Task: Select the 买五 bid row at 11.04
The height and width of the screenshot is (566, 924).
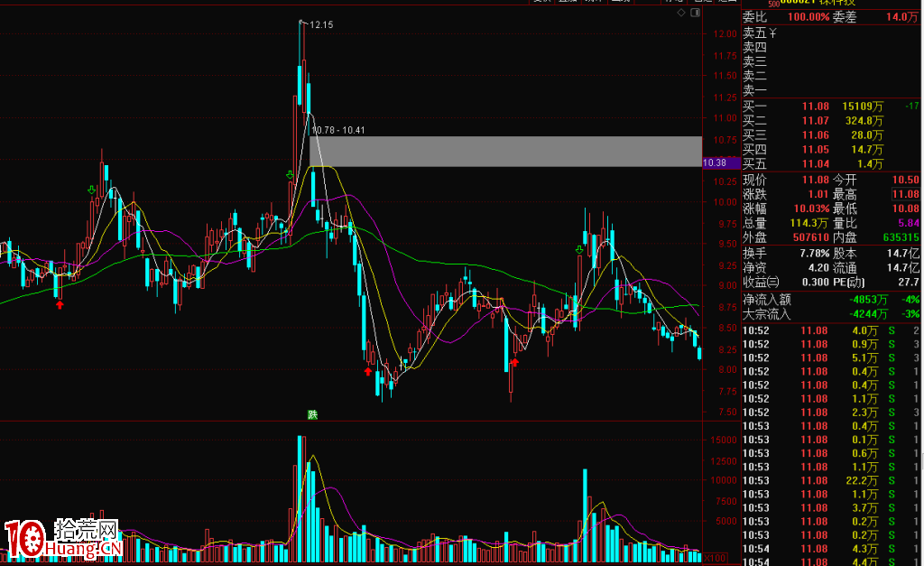Action: 831,164
